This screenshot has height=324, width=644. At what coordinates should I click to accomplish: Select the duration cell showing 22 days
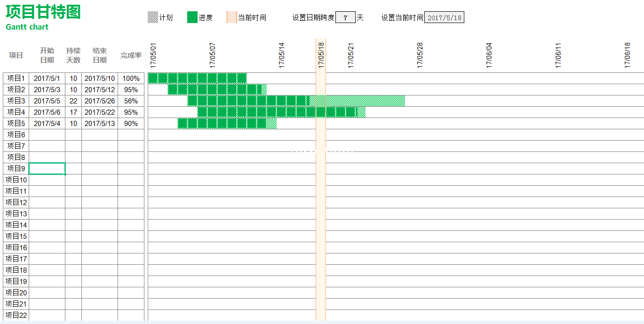[73, 101]
